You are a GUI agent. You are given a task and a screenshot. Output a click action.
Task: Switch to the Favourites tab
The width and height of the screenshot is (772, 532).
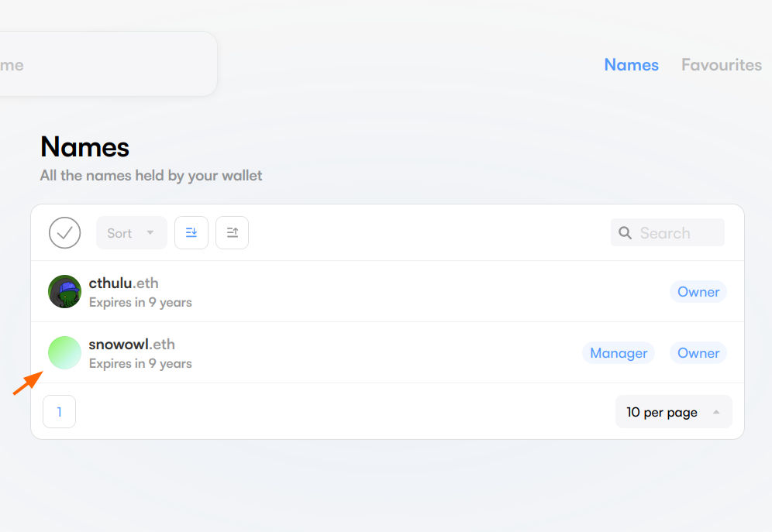pyautogui.click(x=721, y=65)
